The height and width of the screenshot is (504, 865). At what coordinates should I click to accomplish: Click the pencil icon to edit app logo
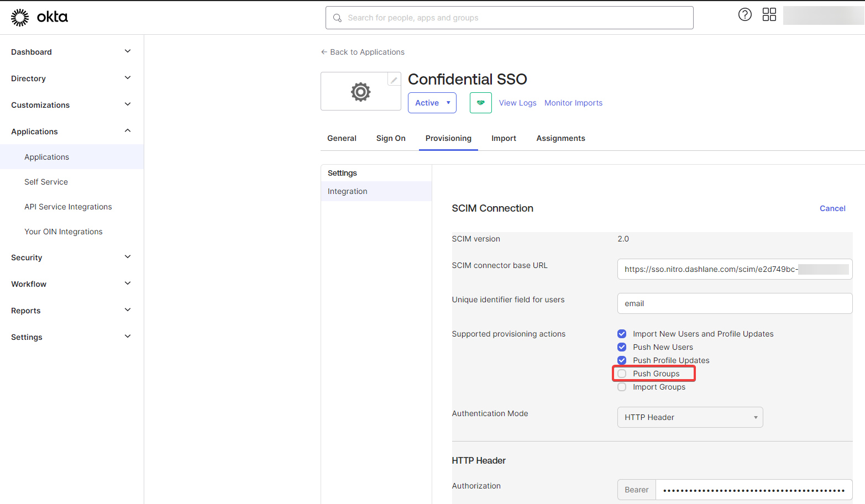tap(394, 79)
